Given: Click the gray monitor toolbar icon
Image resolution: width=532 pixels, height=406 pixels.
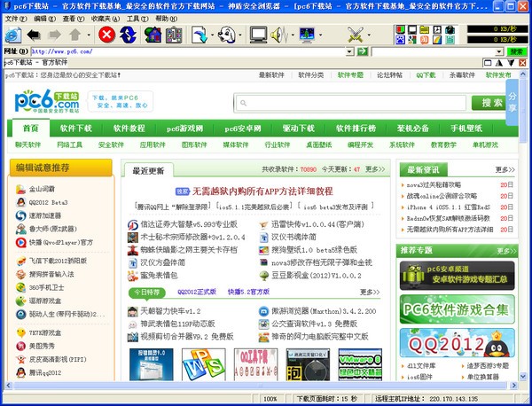Looking at the screenshot, I should coord(259,35).
